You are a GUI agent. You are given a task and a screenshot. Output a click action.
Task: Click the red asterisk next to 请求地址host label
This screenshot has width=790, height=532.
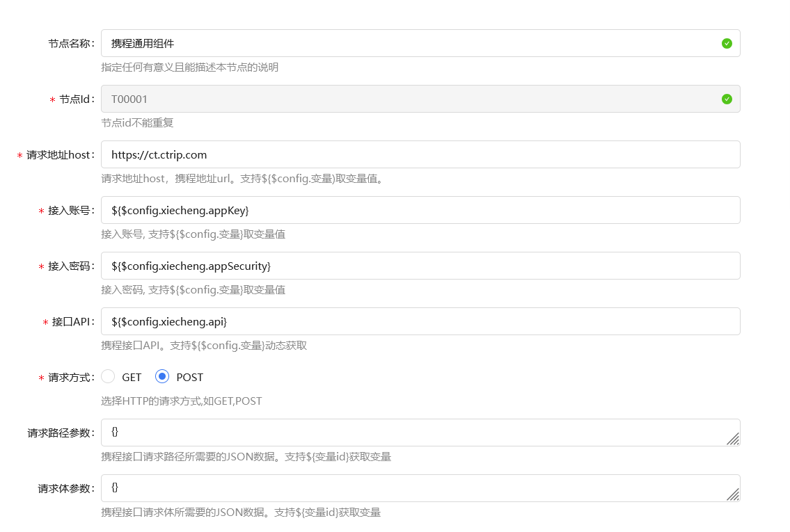(x=19, y=154)
